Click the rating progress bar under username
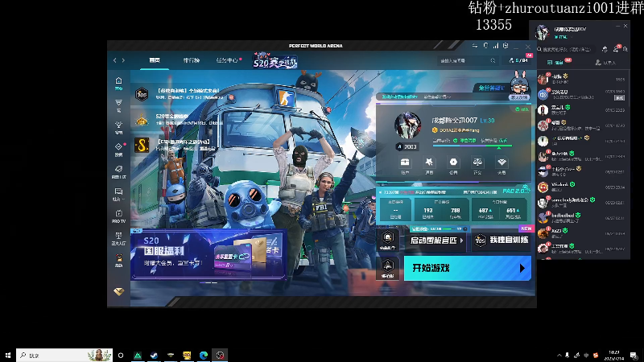The height and width of the screenshot is (362, 644). pyautogui.click(x=472, y=146)
